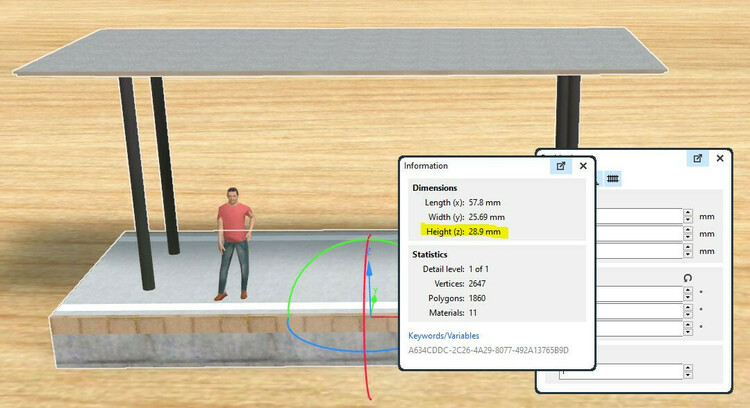
Task: Focus the bottom input field
Action: tap(621, 372)
